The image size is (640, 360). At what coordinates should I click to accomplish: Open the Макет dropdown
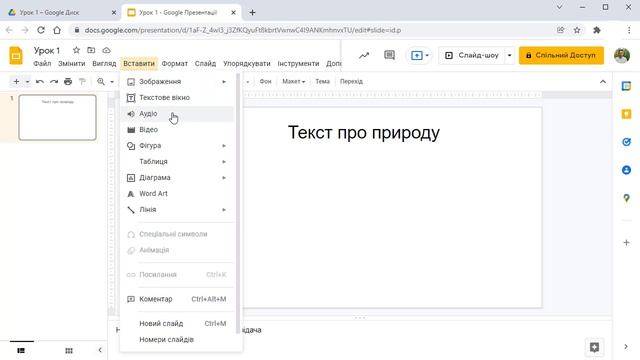293,82
